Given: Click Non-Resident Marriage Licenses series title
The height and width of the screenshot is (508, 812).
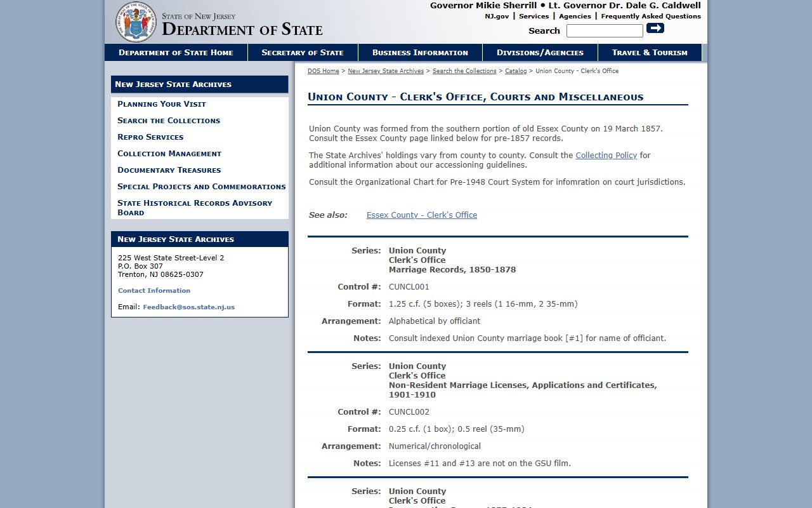Looking at the screenshot, I should point(523,390).
